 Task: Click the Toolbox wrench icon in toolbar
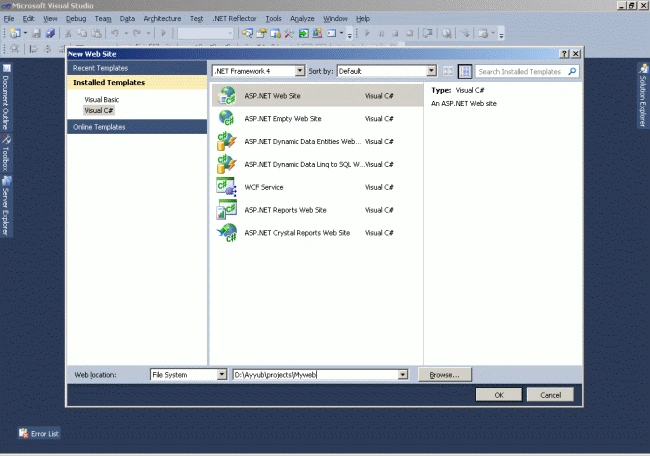click(x=289, y=33)
